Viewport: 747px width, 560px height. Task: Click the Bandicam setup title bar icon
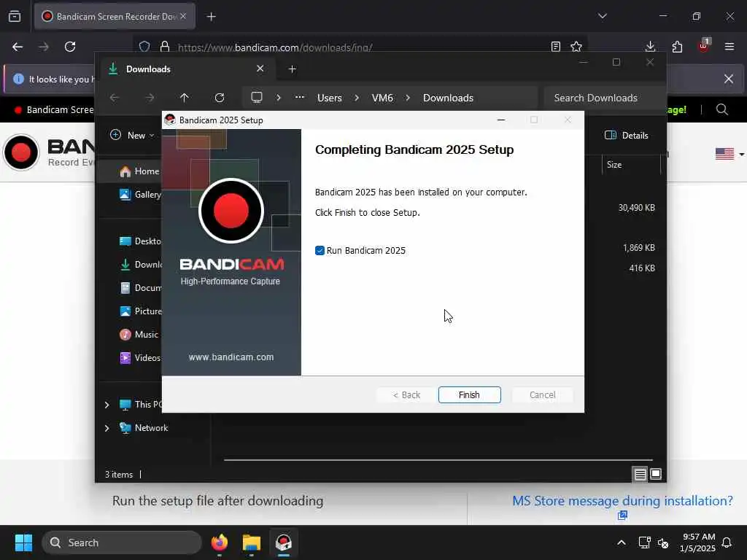(170, 120)
